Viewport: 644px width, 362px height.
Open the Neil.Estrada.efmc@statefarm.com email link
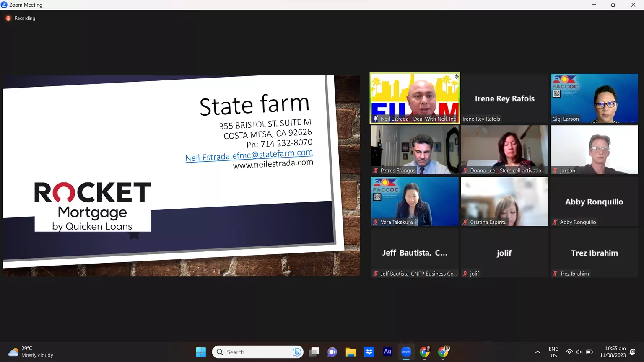click(x=249, y=155)
